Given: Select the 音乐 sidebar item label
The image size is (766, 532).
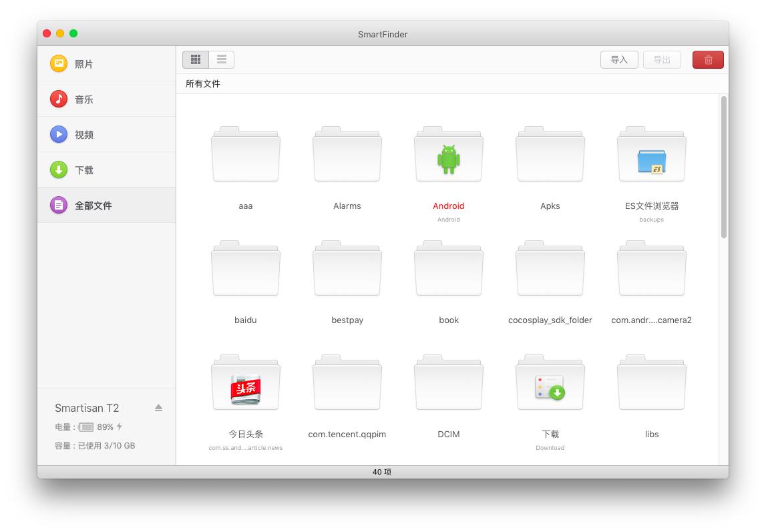Looking at the screenshot, I should (84, 99).
